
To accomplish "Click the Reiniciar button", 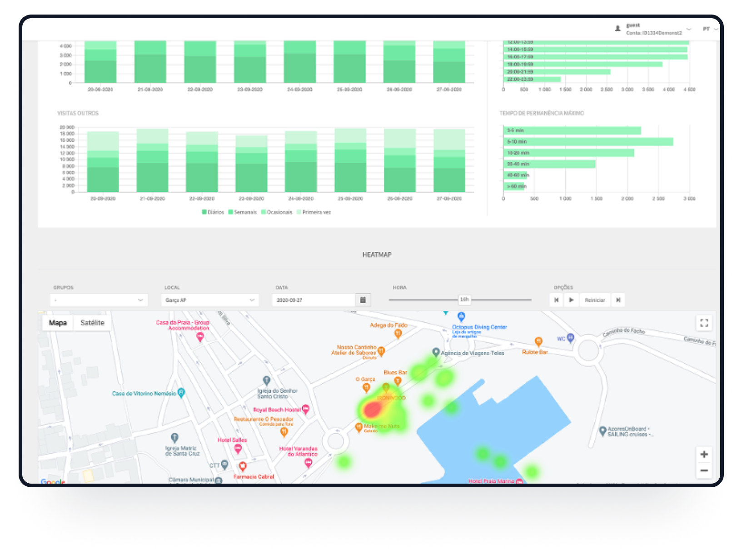I will 594,300.
